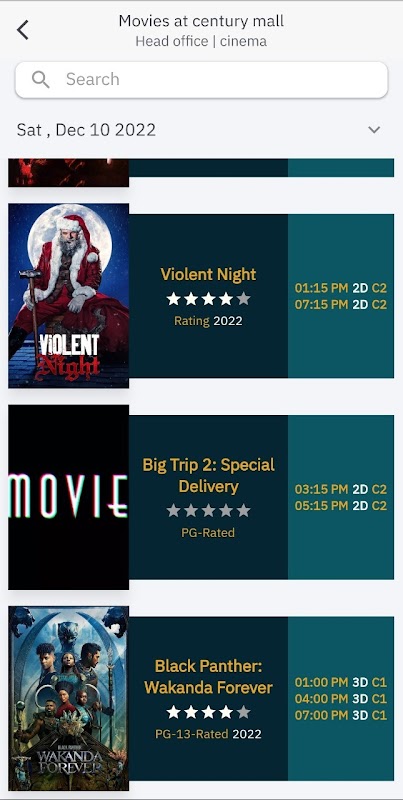Go back using the arrow icon
The width and height of the screenshot is (403, 800).
point(22,30)
